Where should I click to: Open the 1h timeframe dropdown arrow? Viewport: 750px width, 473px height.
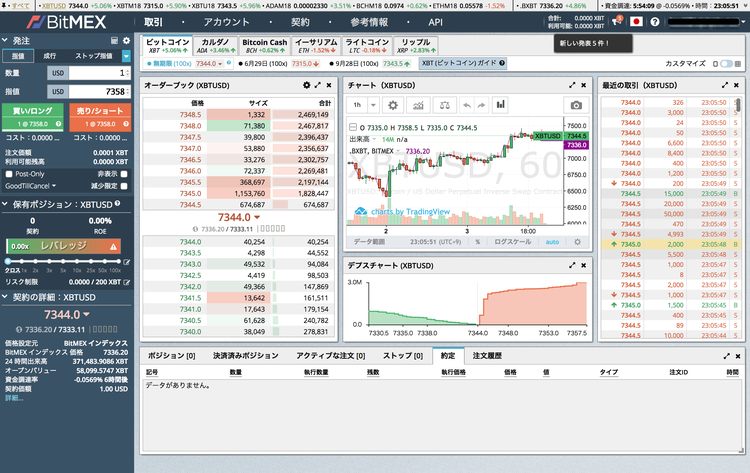[374, 105]
